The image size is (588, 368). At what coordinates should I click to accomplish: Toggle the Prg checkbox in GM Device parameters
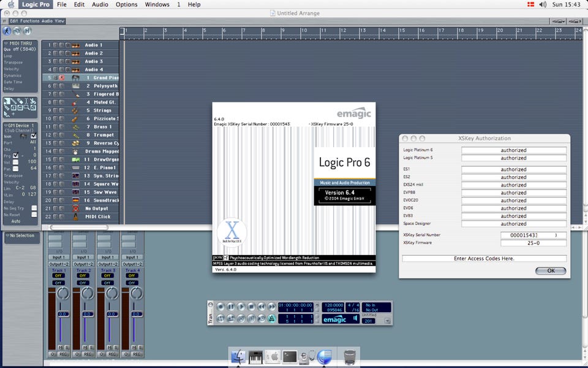pos(15,155)
